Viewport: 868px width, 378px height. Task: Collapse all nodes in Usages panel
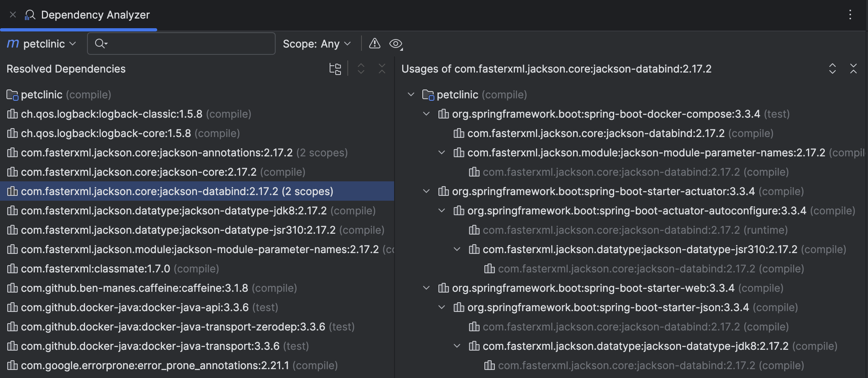pos(854,69)
